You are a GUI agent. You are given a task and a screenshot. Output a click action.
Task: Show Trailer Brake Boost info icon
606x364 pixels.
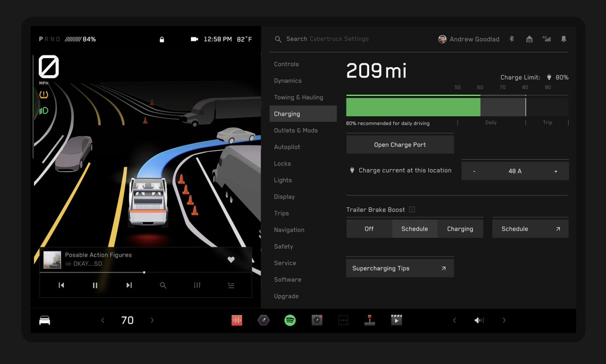[x=412, y=210]
